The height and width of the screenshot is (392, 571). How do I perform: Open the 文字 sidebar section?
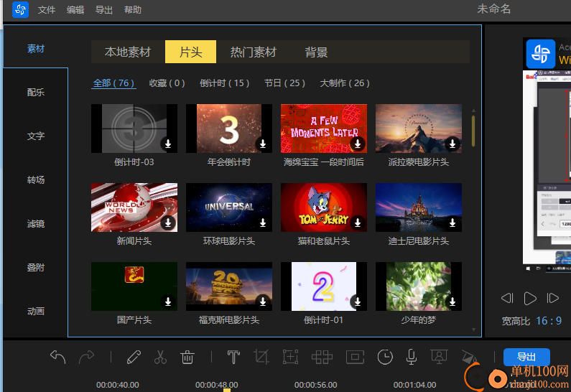click(x=36, y=136)
